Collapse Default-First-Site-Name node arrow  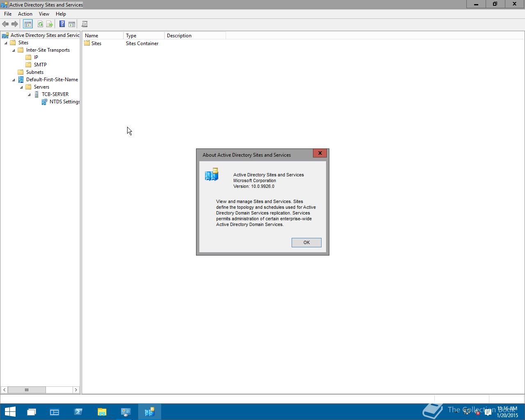[14, 80]
